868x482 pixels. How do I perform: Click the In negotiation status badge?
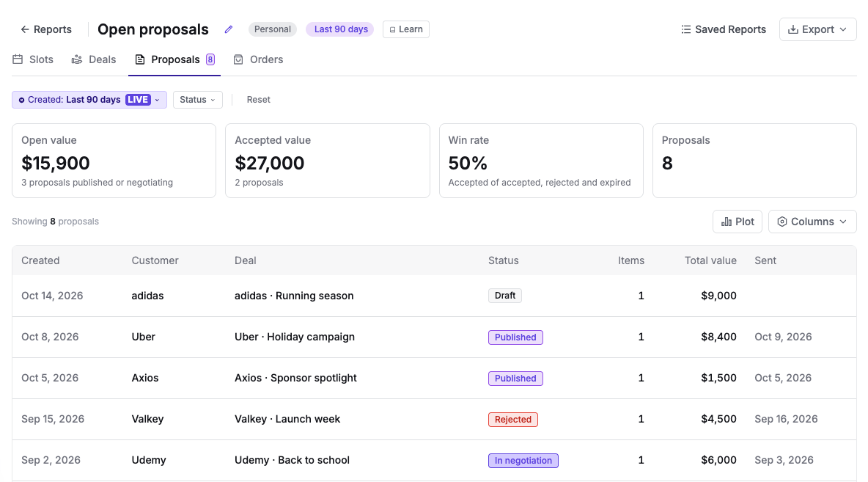point(523,461)
